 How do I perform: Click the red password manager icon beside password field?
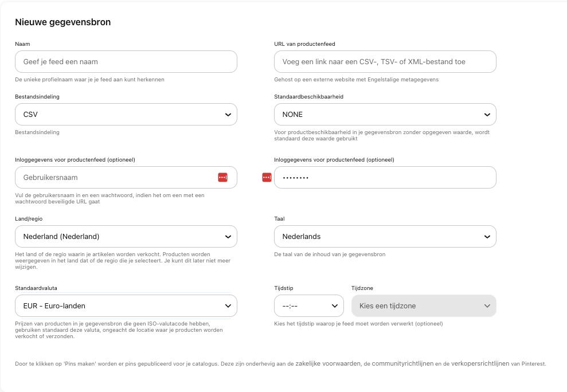[x=267, y=178]
